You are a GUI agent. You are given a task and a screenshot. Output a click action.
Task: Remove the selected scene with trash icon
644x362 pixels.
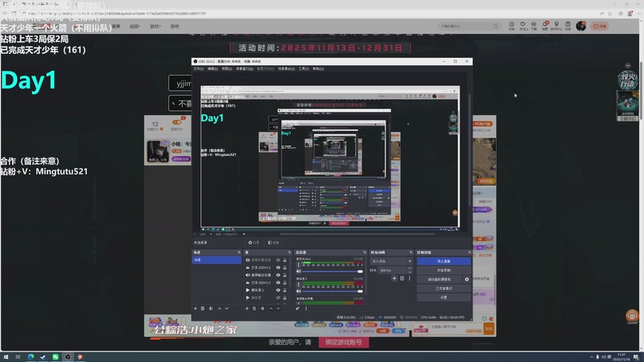pyautogui.click(x=203, y=309)
